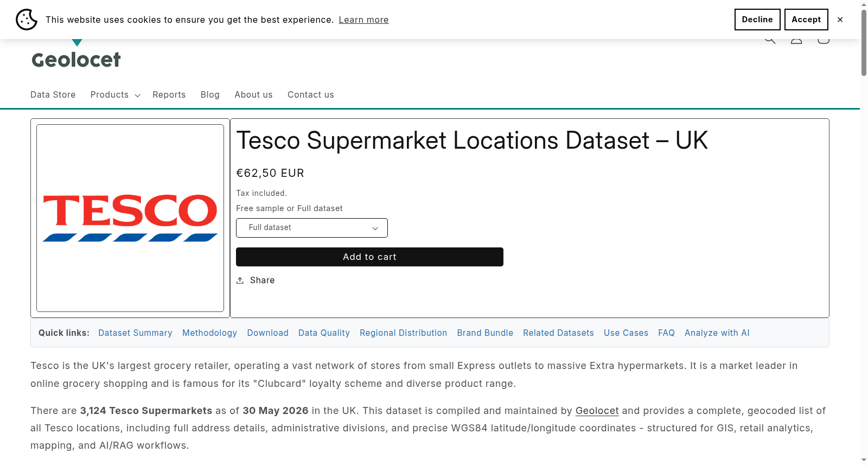Open the Learn more cookie link
The image size is (868, 465).
pos(363,20)
